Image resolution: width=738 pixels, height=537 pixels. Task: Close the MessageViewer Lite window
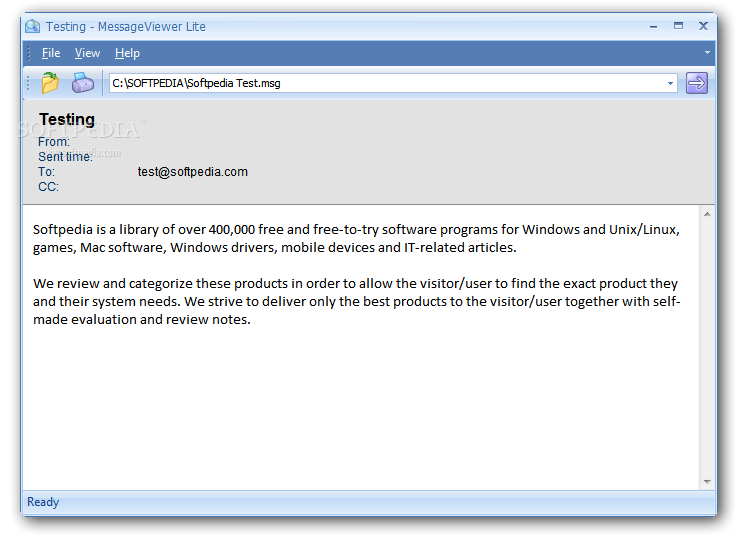[703, 26]
